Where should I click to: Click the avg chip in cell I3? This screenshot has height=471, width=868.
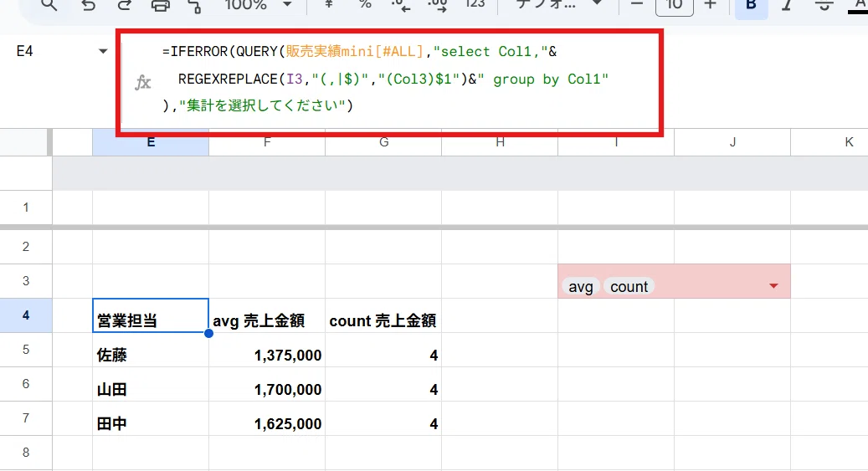click(x=581, y=287)
